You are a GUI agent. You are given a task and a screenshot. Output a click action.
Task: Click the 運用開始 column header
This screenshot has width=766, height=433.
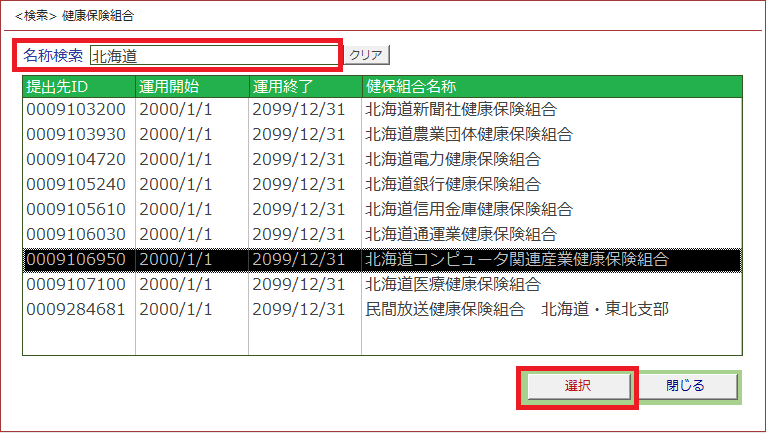pyautogui.click(x=191, y=86)
